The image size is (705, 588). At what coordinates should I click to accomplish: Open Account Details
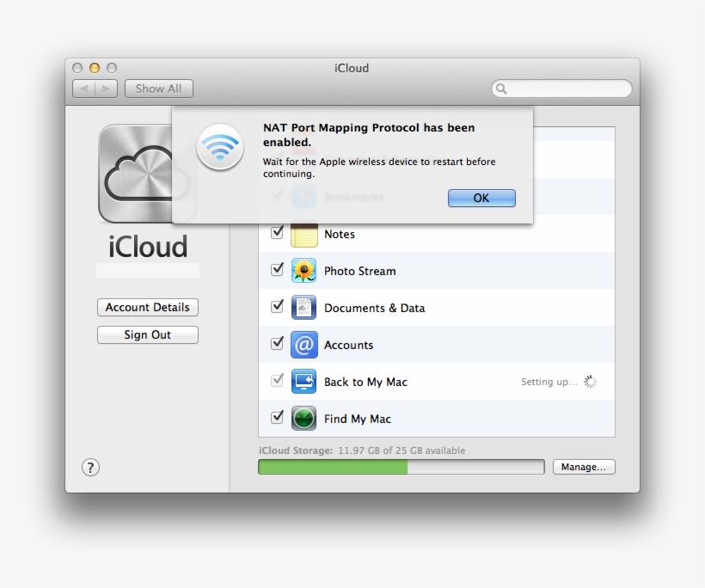pos(148,307)
